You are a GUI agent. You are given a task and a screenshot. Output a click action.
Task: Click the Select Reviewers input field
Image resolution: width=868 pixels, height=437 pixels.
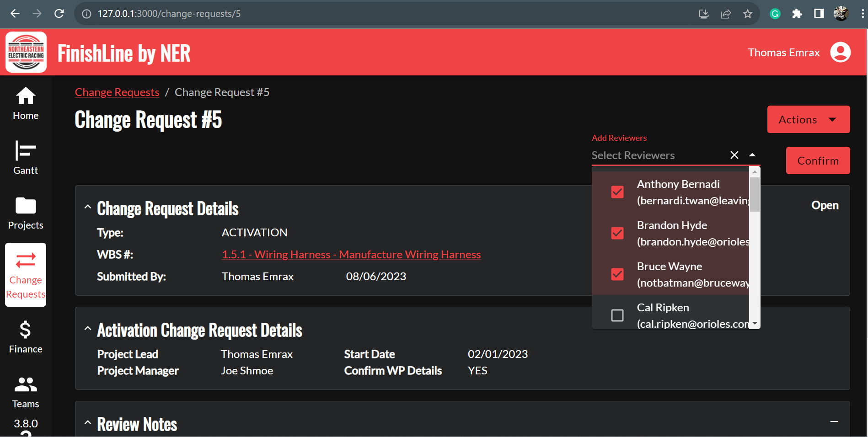659,155
